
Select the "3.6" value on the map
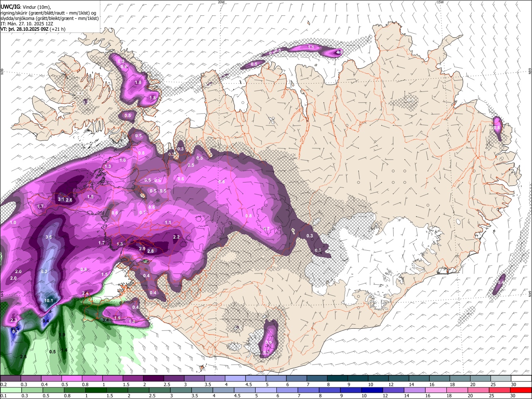48,237
